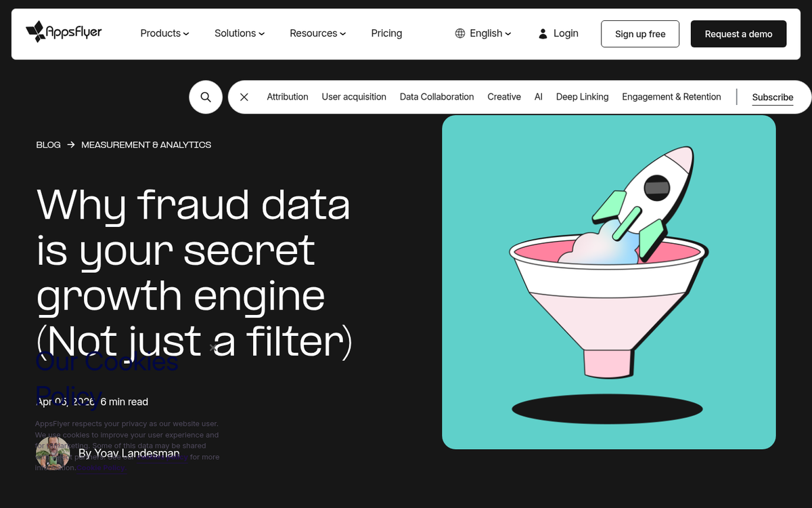Expand the Solutions dropdown
The image size is (812, 508).
coord(240,33)
